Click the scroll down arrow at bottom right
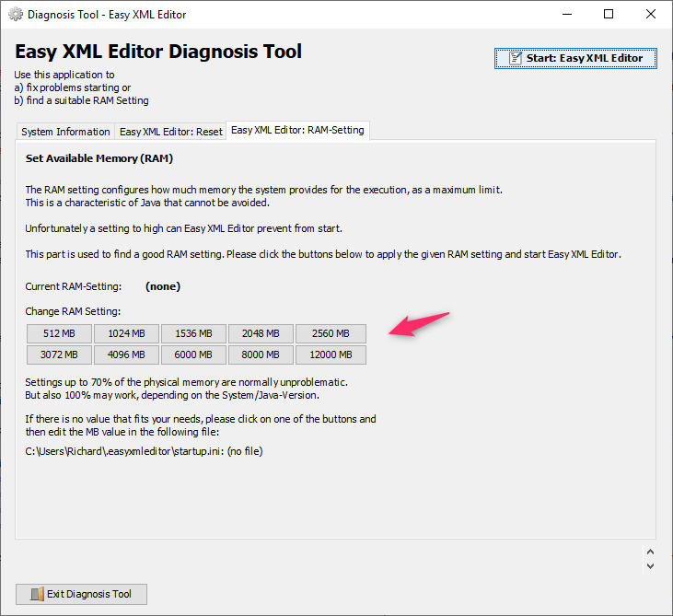The width and height of the screenshot is (673, 616). point(650,566)
